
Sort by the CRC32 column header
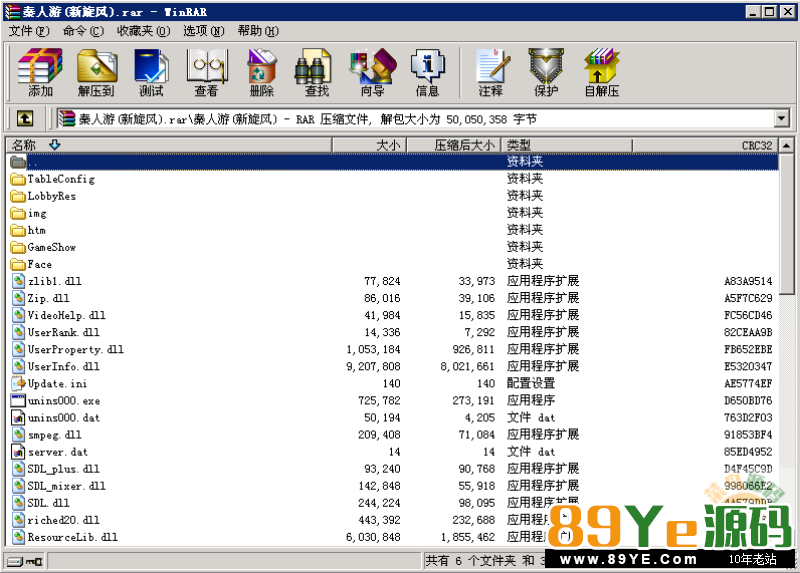tap(705, 145)
